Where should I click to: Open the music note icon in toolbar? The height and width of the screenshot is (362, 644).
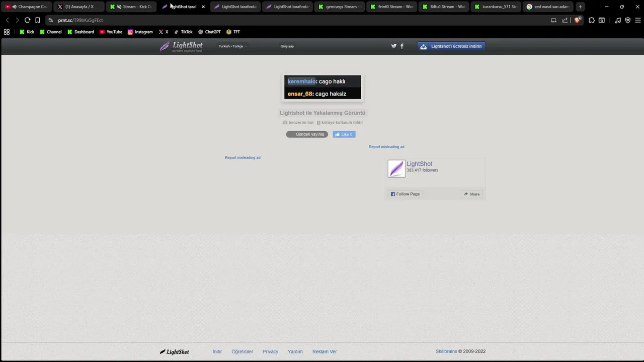618,20
